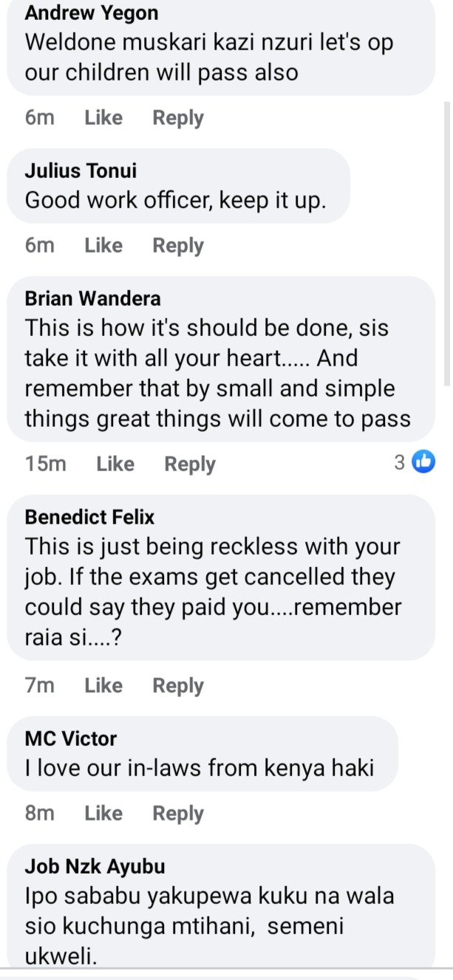Open Julius Tonui's profile name

[81, 171]
